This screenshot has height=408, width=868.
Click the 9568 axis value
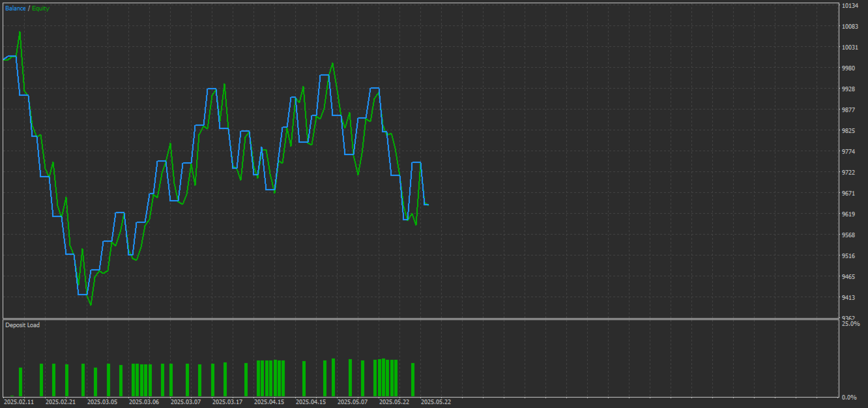849,235
